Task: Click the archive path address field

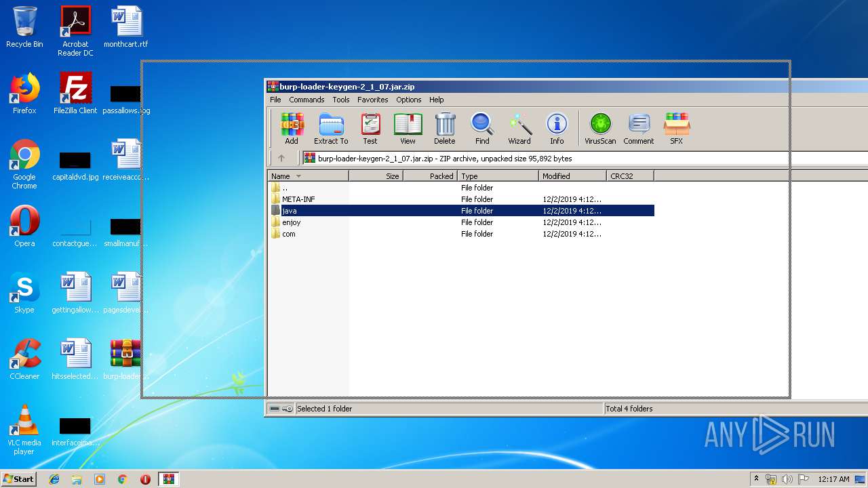Action: pos(585,159)
